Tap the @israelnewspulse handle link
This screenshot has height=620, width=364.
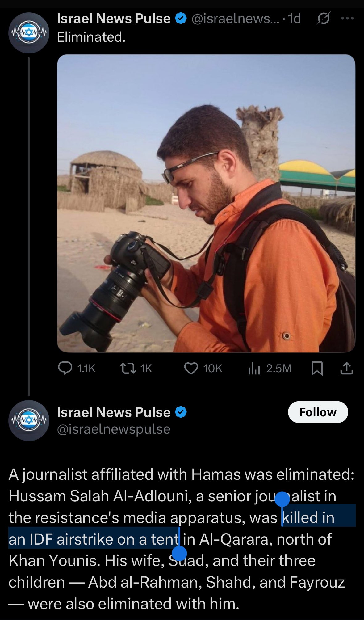click(114, 429)
